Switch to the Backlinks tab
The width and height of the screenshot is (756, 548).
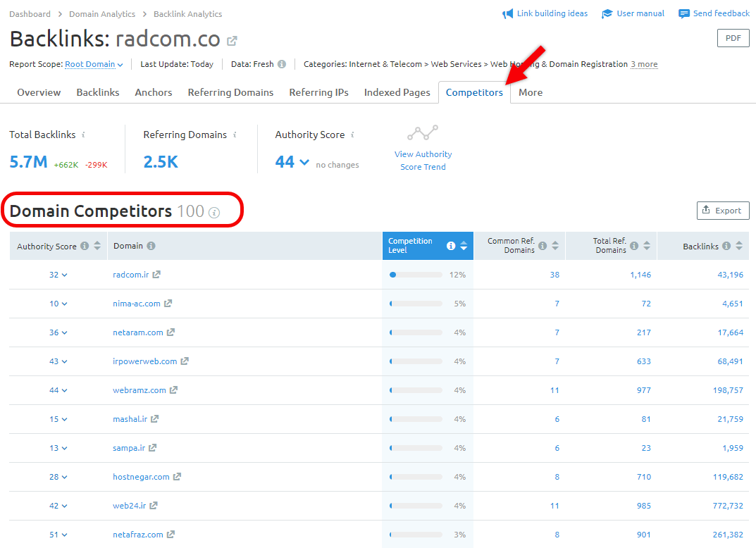click(97, 92)
